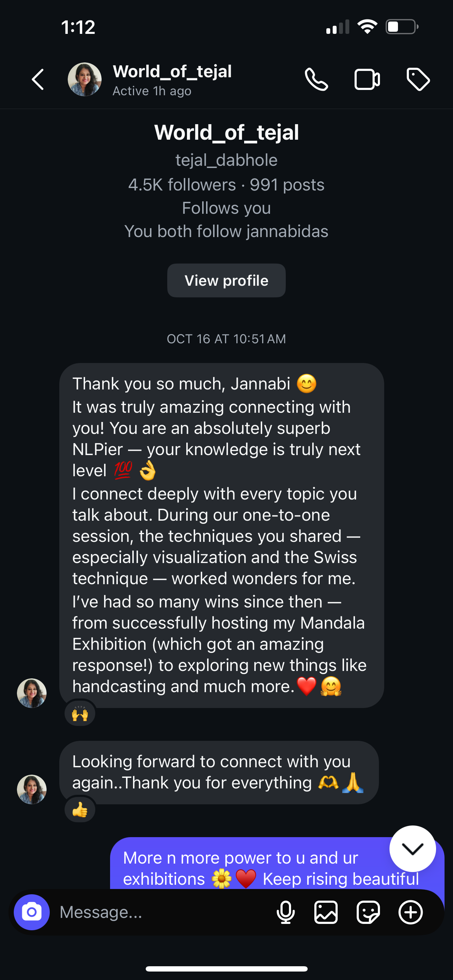Start an audio call with World_of_tejal
The height and width of the screenshot is (980, 453).
click(x=316, y=79)
